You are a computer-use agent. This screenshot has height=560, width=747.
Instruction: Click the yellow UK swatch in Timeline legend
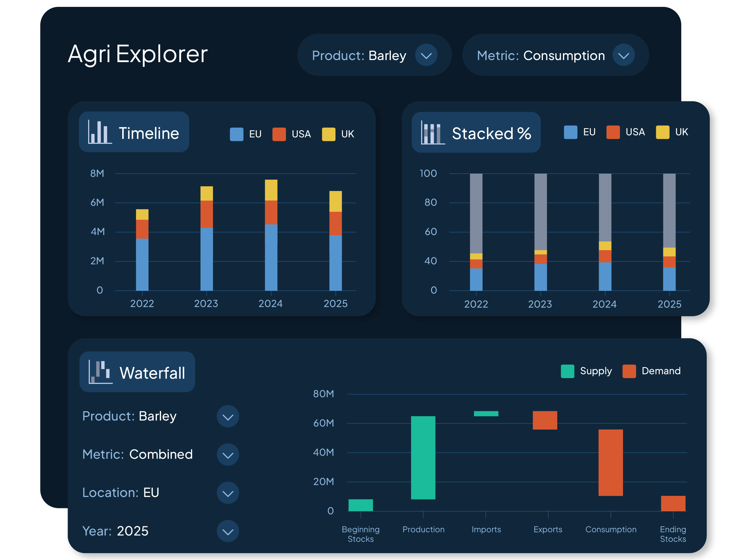click(328, 134)
